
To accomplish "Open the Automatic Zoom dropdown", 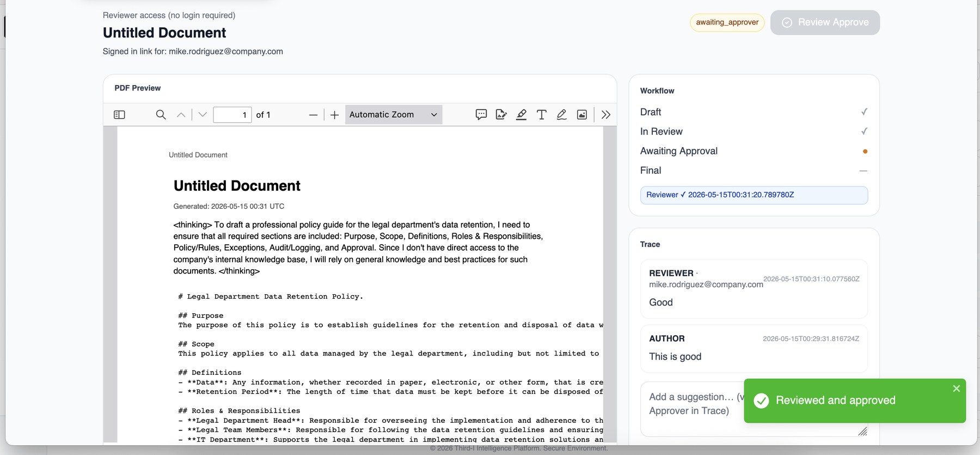I will (394, 114).
